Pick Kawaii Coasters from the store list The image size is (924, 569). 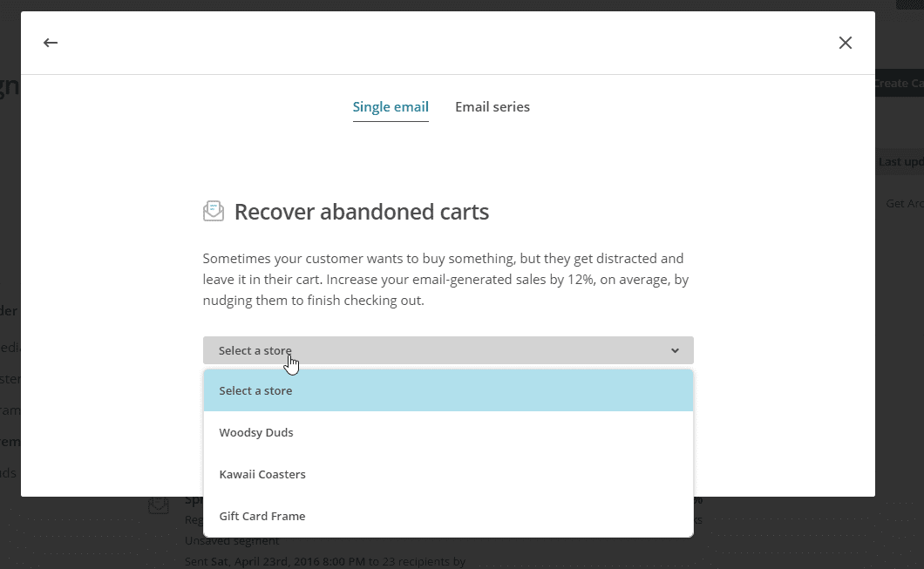point(448,474)
